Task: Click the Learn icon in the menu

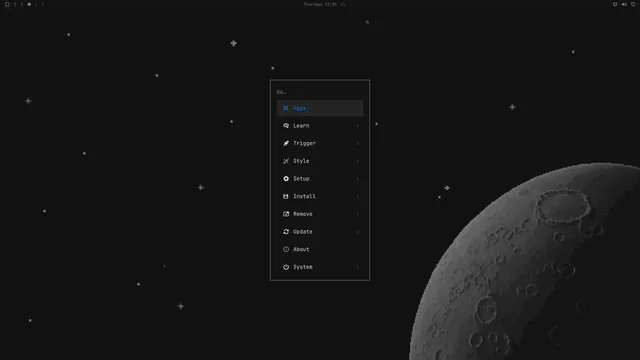Action: [x=286, y=126]
